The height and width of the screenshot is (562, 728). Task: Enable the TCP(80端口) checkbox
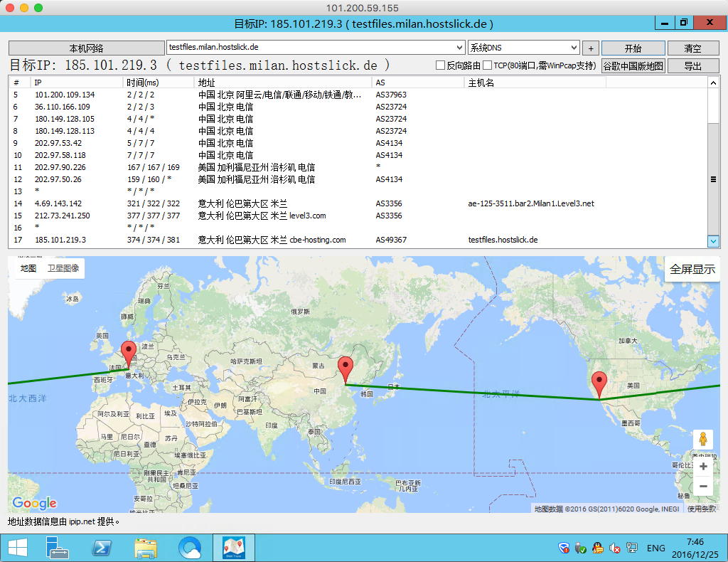point(488,65)
